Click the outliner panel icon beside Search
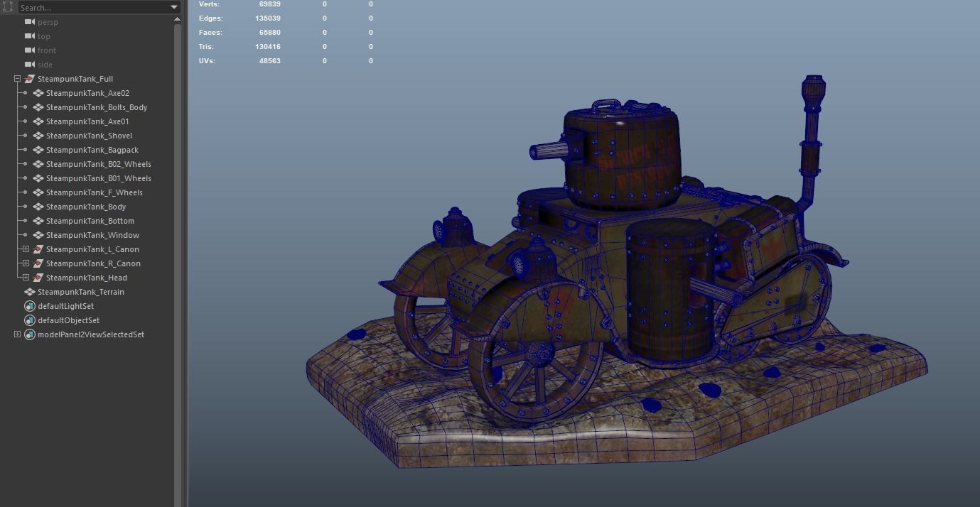The width and height of the screenshot is (980, 507). [x=8, y=6]
